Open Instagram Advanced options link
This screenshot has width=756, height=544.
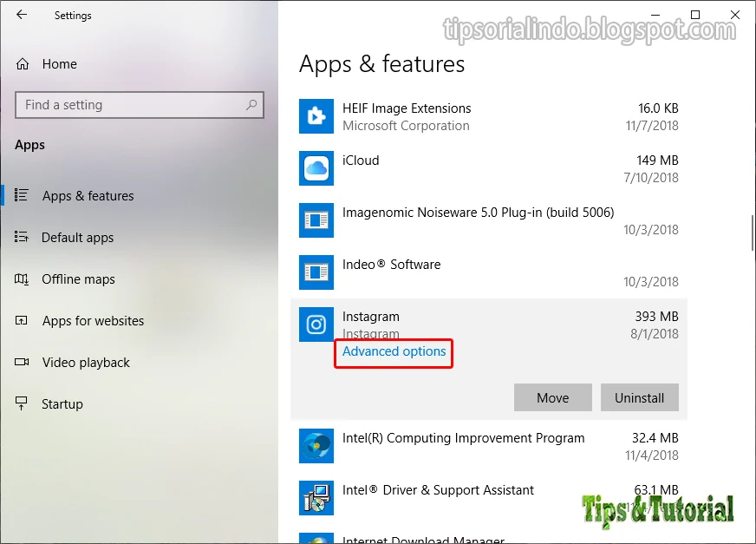[394, 351]
